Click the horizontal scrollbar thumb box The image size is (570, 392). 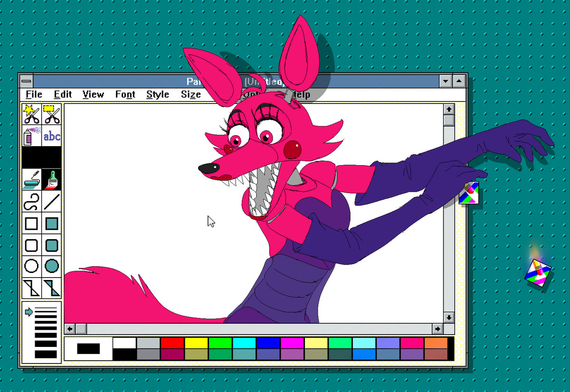click(x=81, y=328)
